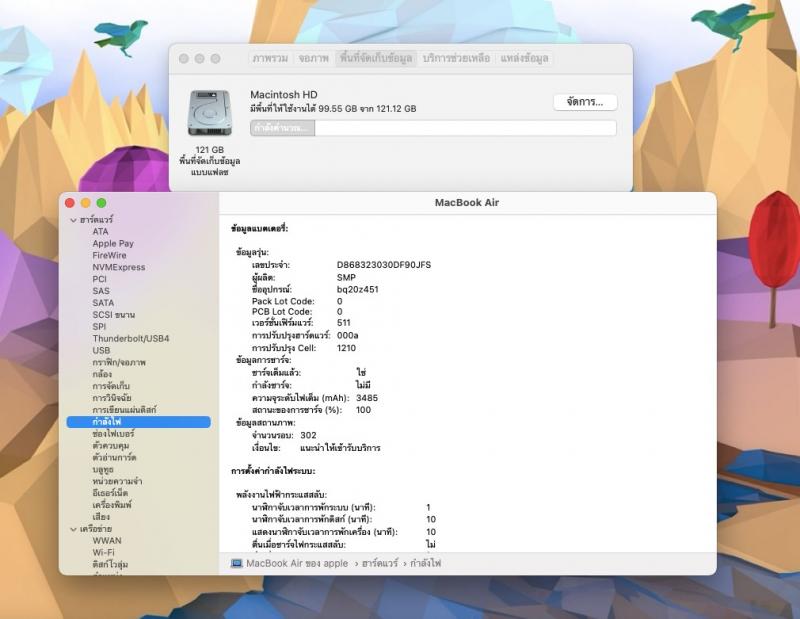Screen dimensions: 800x619
Task: Select อีเธอร์เน็ต in the sidebar
Action: click(110, 493)
